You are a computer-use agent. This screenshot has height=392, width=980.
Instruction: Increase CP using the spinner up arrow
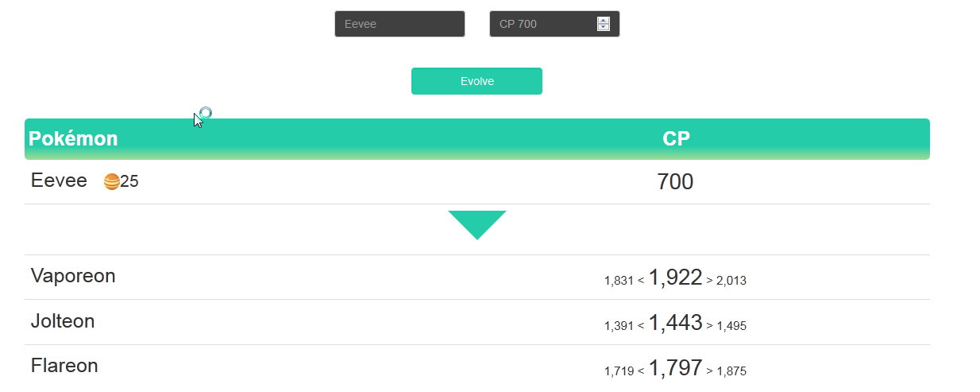604,21
